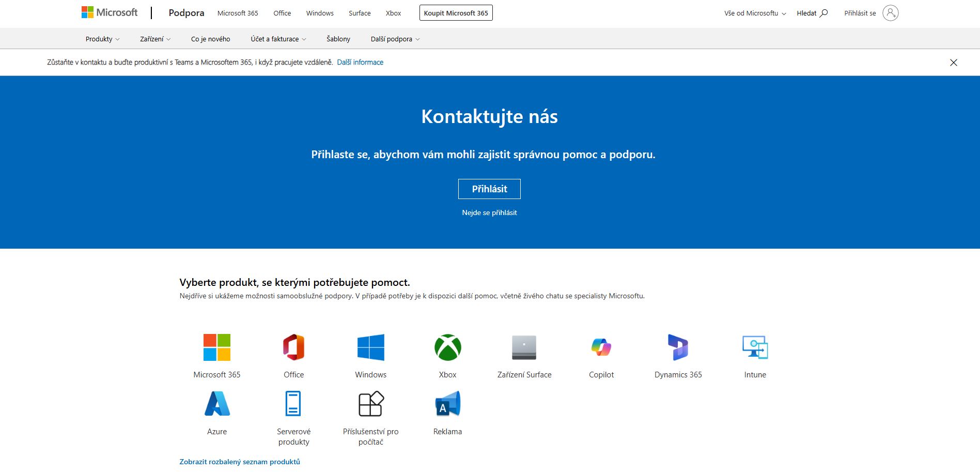Screen dimensions: 980x472
Task: Select the Reklama product icon
Action: (x=447, y=404)
